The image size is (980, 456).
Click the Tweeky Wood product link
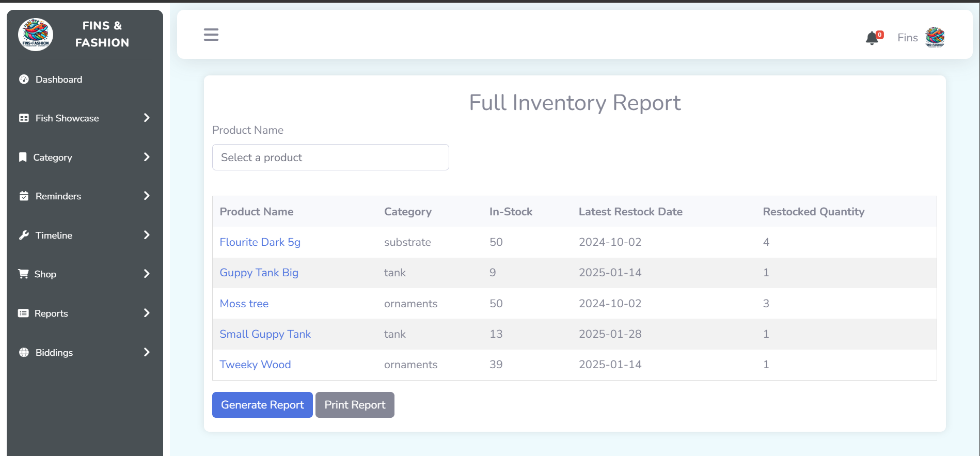click(x=255, y=365)
